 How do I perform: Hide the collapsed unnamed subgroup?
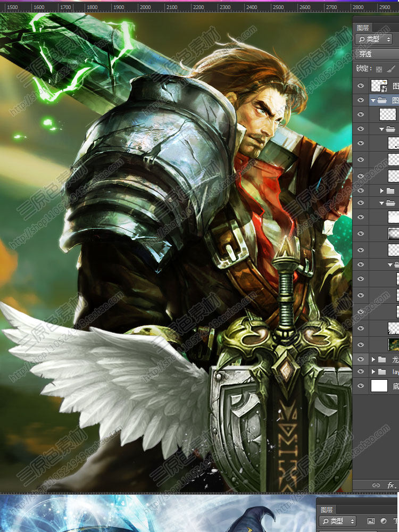[x=361, y=190]
